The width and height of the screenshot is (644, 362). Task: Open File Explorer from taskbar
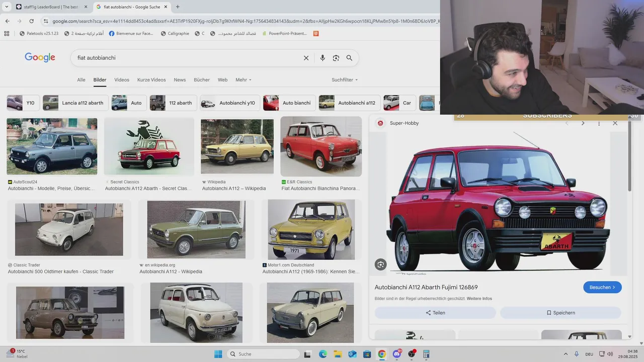[x=338, y=354]
